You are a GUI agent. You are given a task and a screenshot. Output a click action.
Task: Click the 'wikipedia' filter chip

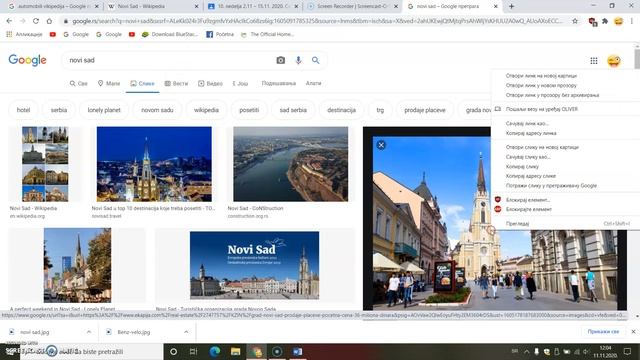[x=206, y=110]
